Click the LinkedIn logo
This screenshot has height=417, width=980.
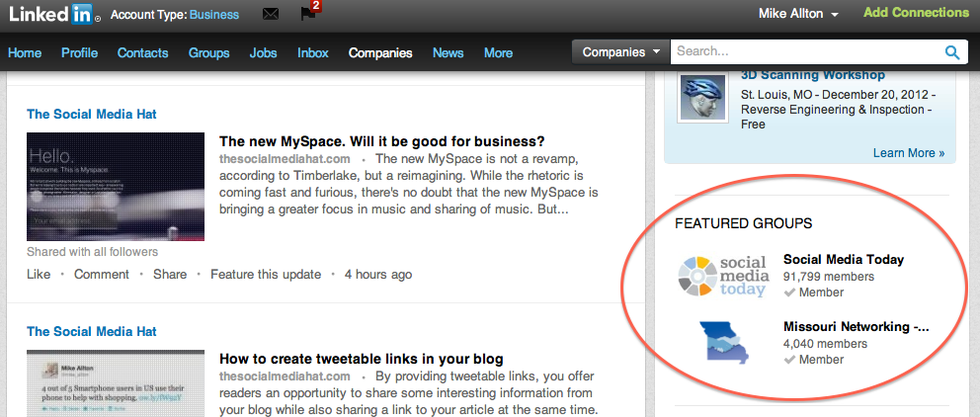[x=53, y=14]
